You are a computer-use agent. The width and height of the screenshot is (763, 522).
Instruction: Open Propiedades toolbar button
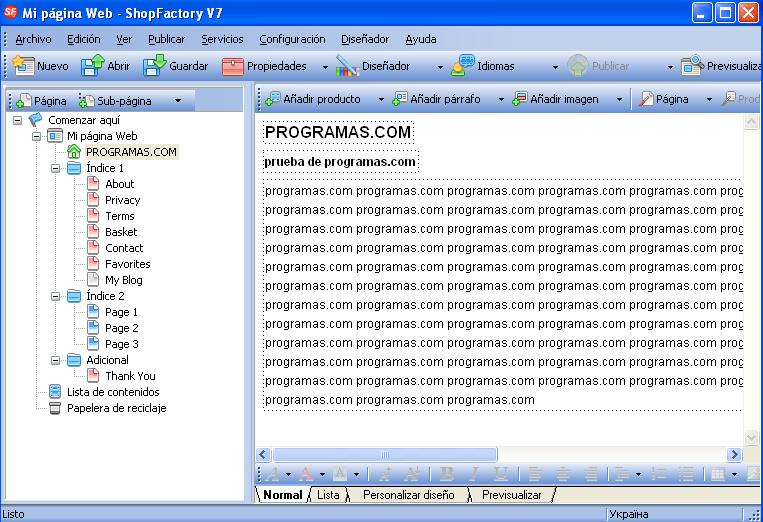coord(265,66)
